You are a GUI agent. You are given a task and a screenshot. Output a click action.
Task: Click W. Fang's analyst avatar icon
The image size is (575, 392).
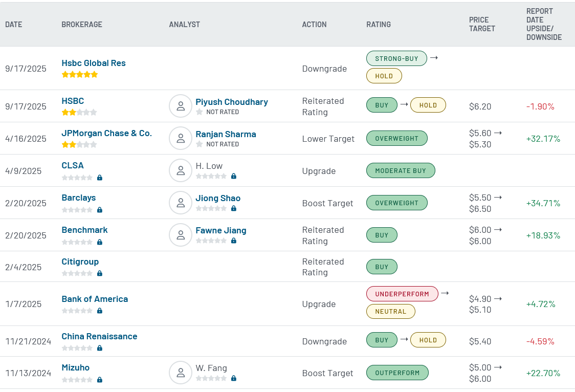[x=181, y=373]
